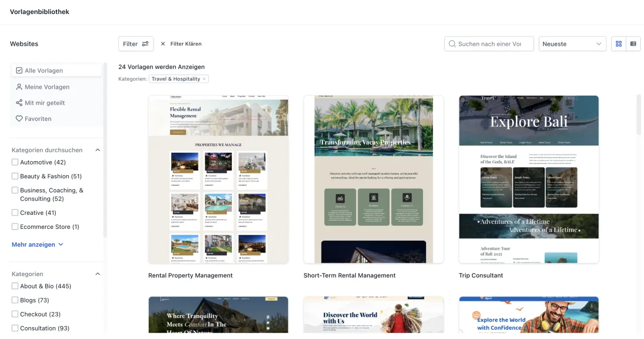Viewport: 644px width, 339px height.
Task: Expand Mehr anzeigen categories link
Action: click(x=38, y=244)
